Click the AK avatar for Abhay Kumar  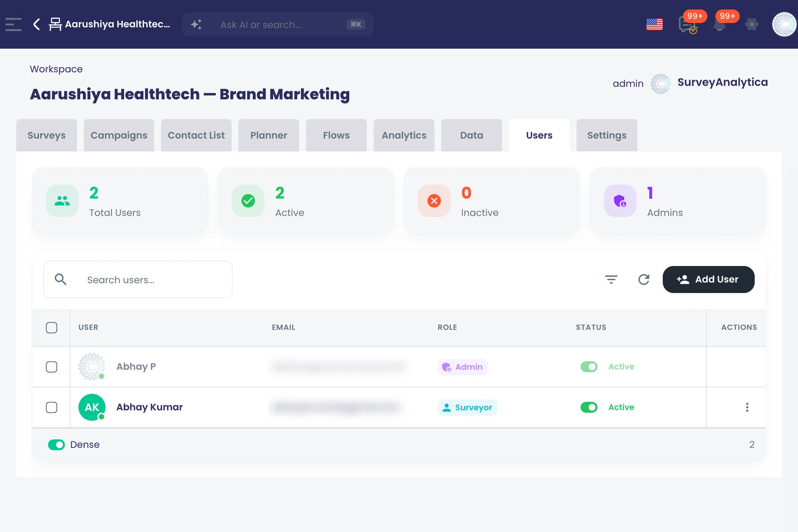(92, 407)
